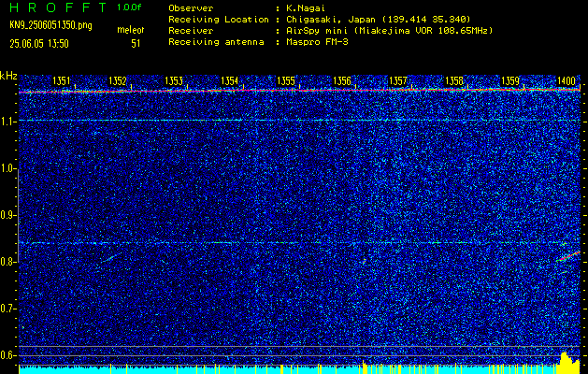Image resolution: width=588 pixels, height=374 pixels.
Task: Click the red meteor echo streak near 1400
Action: (568, 256)
